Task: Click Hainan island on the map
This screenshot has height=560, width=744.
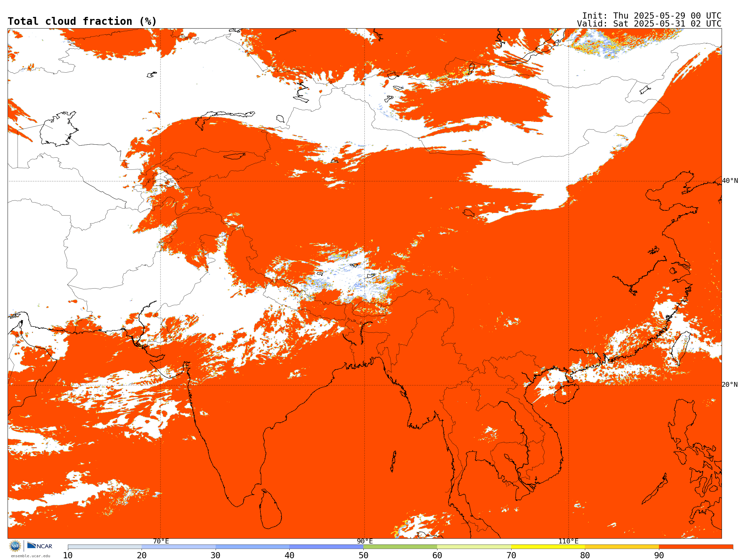Action: (567, 394)
